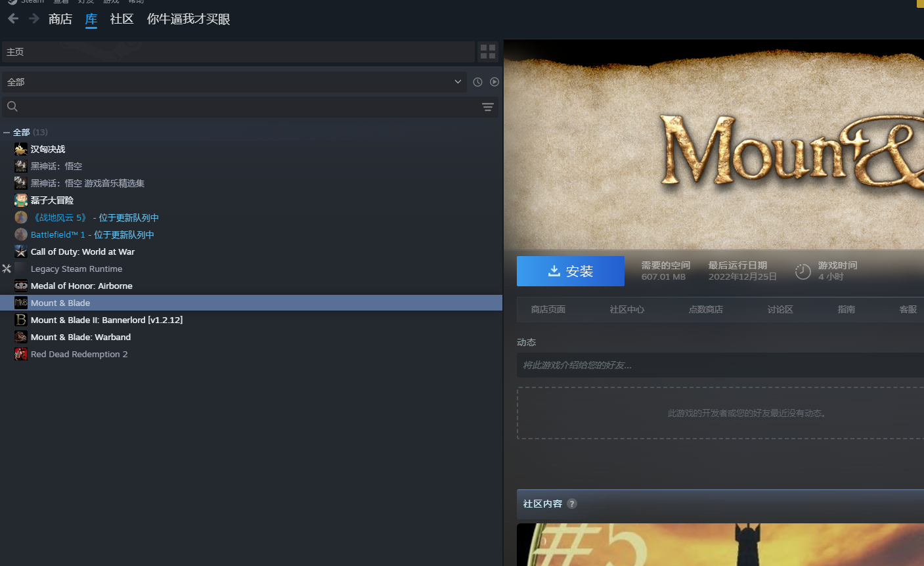
Task: Switch to grid collection view icon
Action: click(x=488, y=52)
